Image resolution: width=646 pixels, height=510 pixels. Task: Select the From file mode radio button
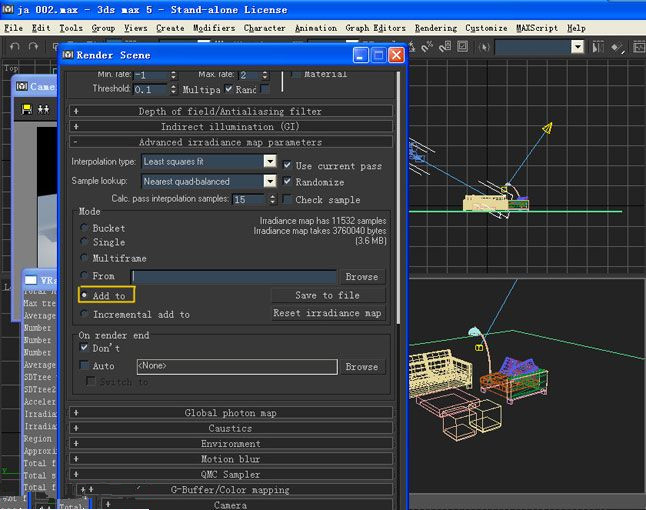pos(84,275)
